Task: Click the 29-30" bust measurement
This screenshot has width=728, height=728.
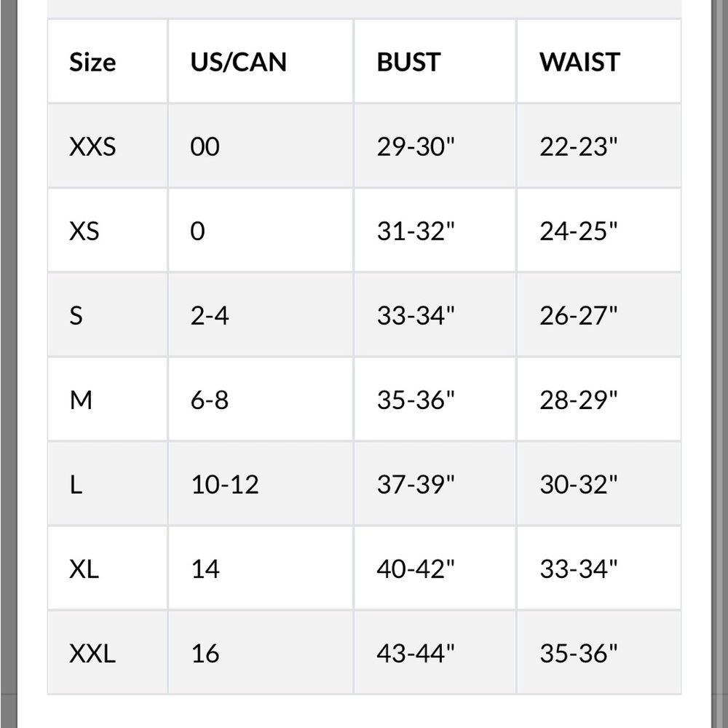Action: [x=416, y=146]
